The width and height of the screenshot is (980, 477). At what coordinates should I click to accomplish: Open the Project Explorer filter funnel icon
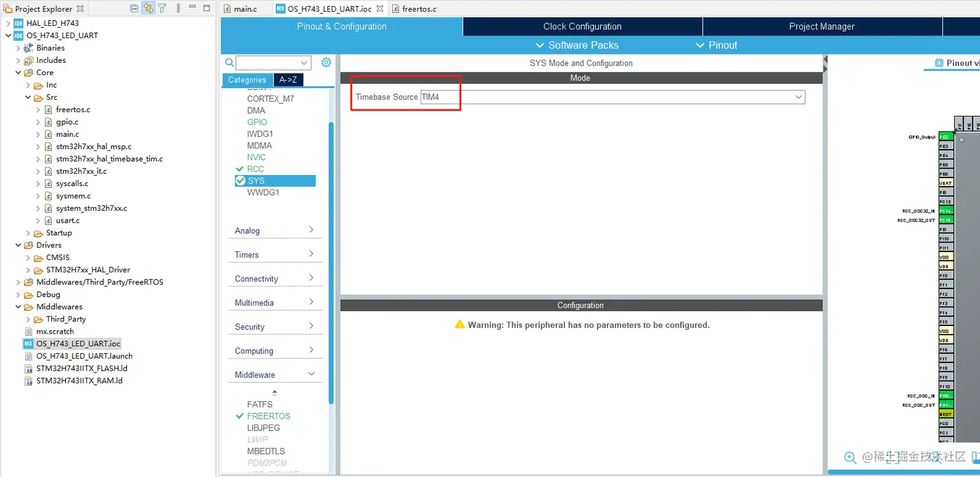pyautogui.click(x=162, y=8)
